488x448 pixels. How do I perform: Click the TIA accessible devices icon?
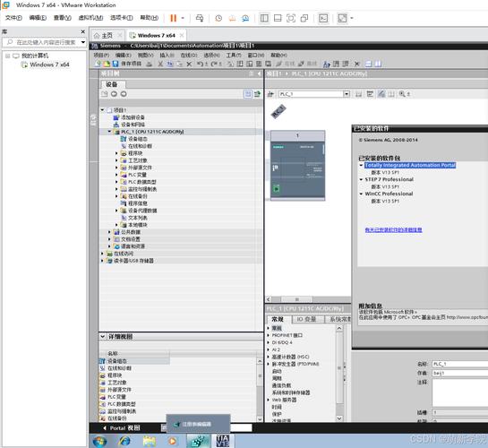(x=327, y=64)
